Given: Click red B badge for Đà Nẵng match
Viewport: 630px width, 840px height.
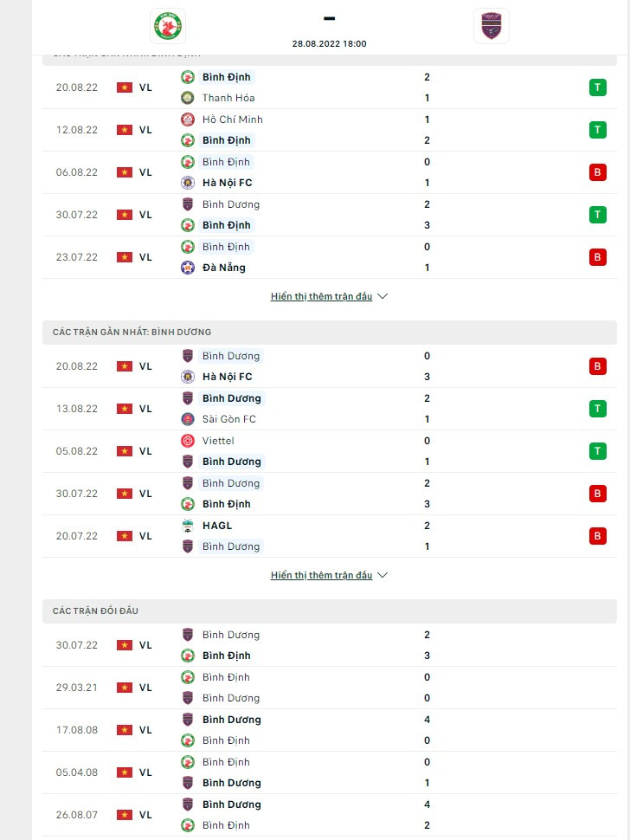Looking at the screenshot, I should pyautogui.click(x=597, y=257).
